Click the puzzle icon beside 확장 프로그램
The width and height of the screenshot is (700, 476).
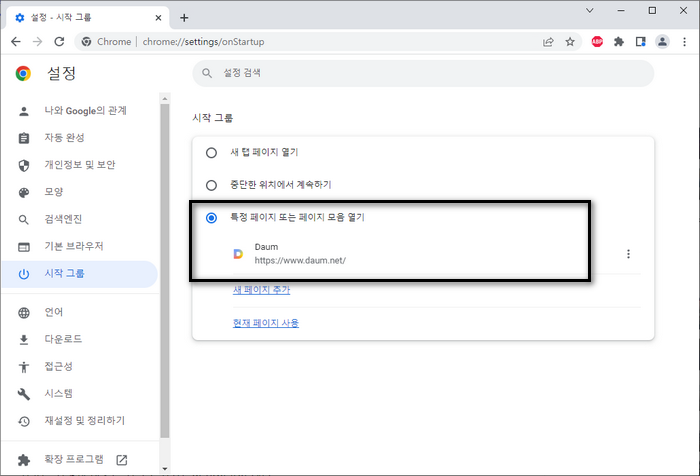(x=24, y=460)
